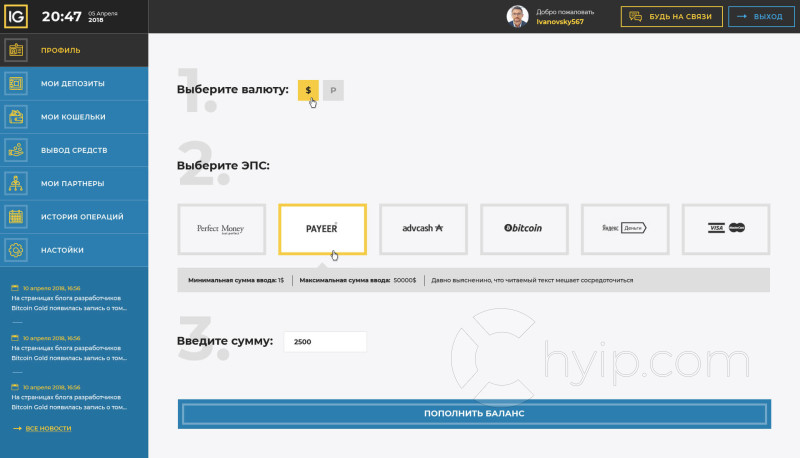Click Выход logout button
This screenshot has width=800, height=458.
pyautogui.click(x=761, y=16)
